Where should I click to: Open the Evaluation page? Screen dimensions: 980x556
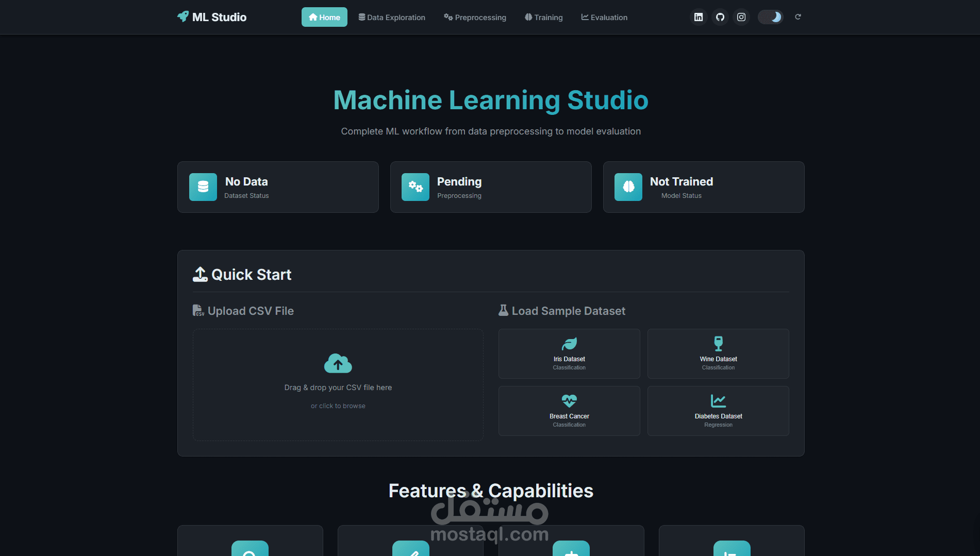point(604,17)
